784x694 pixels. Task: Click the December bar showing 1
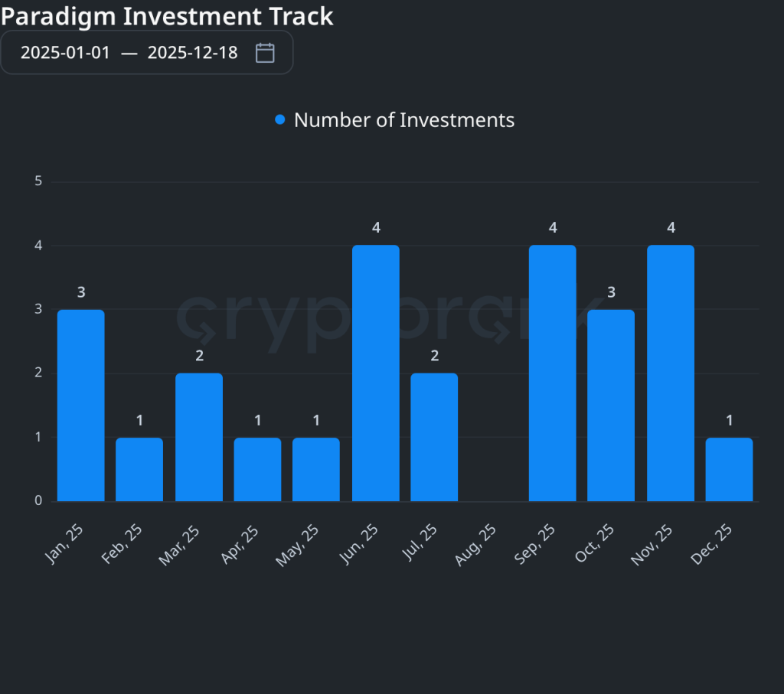pyautogui.click(x=729, y=469)
